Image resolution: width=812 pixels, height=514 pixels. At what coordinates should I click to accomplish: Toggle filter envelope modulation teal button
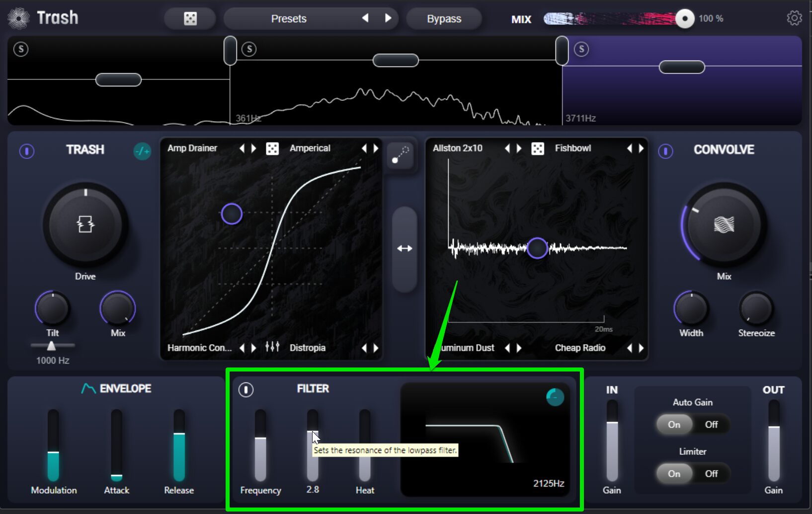pos(555,397)
